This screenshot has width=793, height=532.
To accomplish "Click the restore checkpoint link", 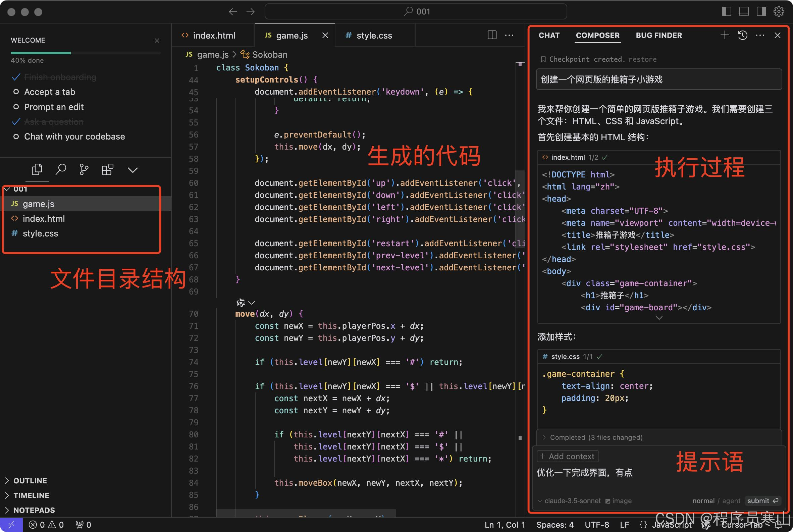I will coord(642,59).
